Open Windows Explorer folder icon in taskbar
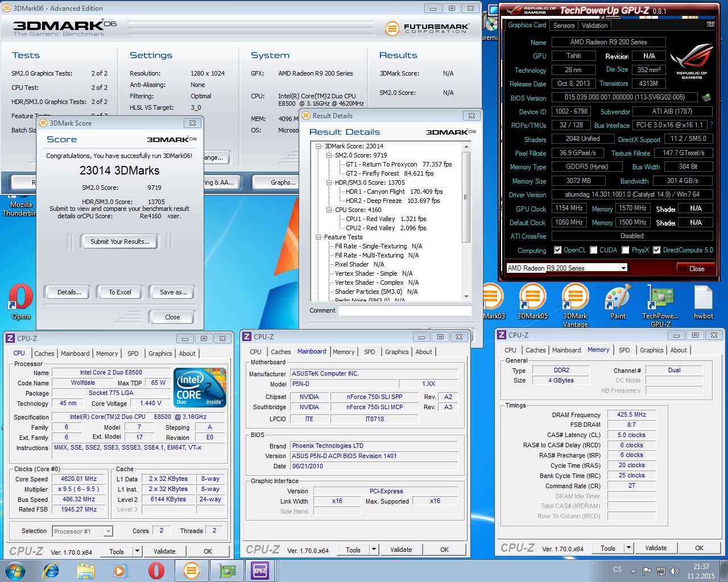Screen dimensions: 728x582 pyautogui.click(x=86, y=570)
